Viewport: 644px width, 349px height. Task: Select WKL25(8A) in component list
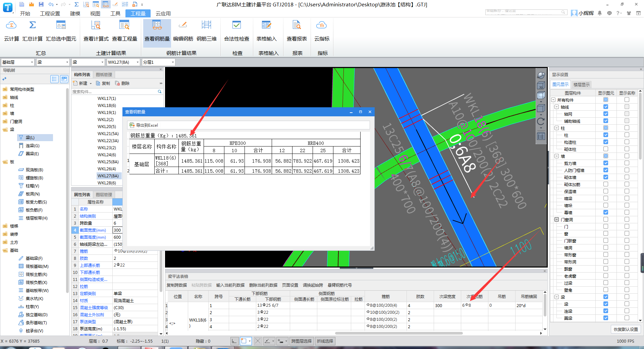pyautogui.click(x=108, y=162)
